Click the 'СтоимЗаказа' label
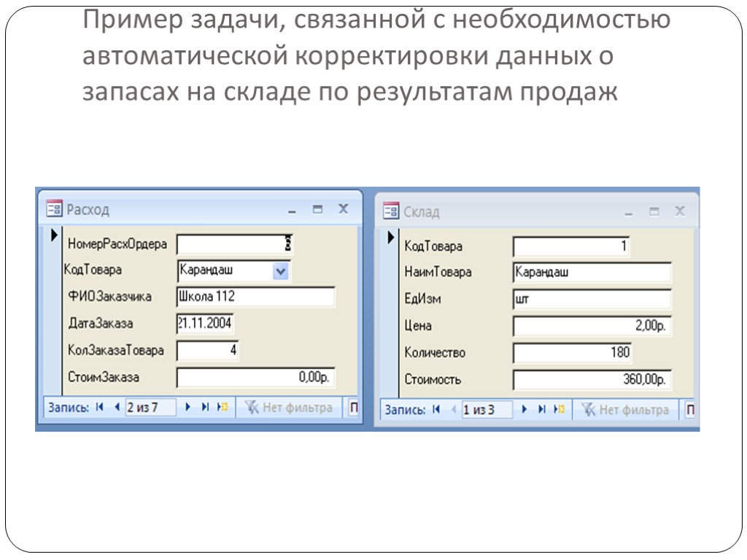Screen dimensions: 747x560 pos(104,377)
